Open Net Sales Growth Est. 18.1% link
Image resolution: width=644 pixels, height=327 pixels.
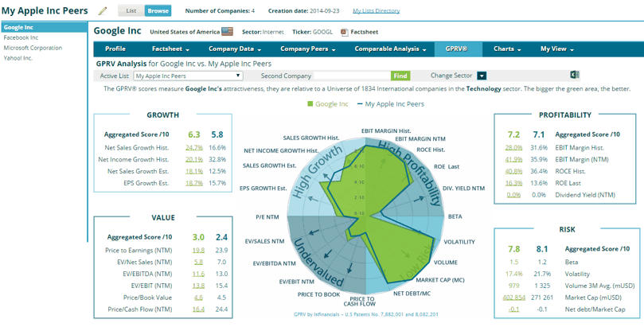pyautogui.click(x=194, y=172)
